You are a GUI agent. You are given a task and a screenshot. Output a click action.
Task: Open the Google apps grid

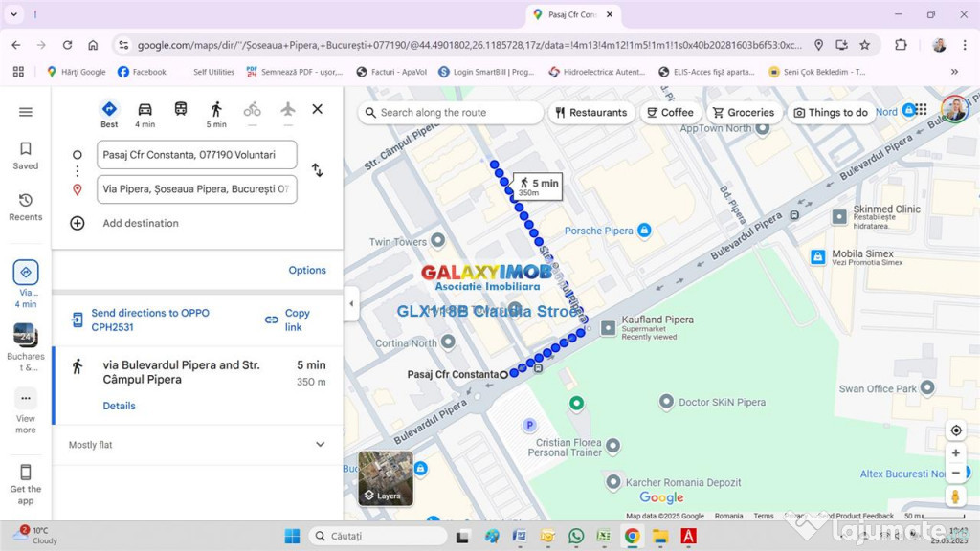pos(920,110)
